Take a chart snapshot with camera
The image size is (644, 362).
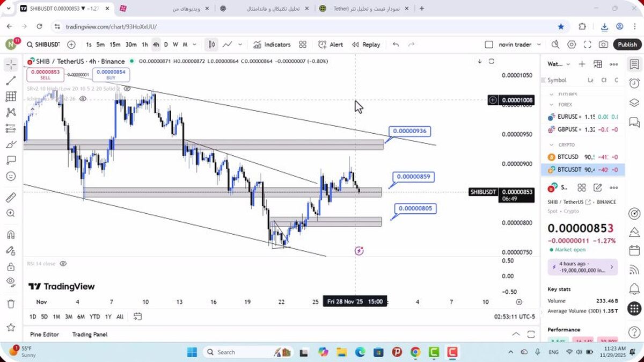pyautogui.click(x=604, y=45)
